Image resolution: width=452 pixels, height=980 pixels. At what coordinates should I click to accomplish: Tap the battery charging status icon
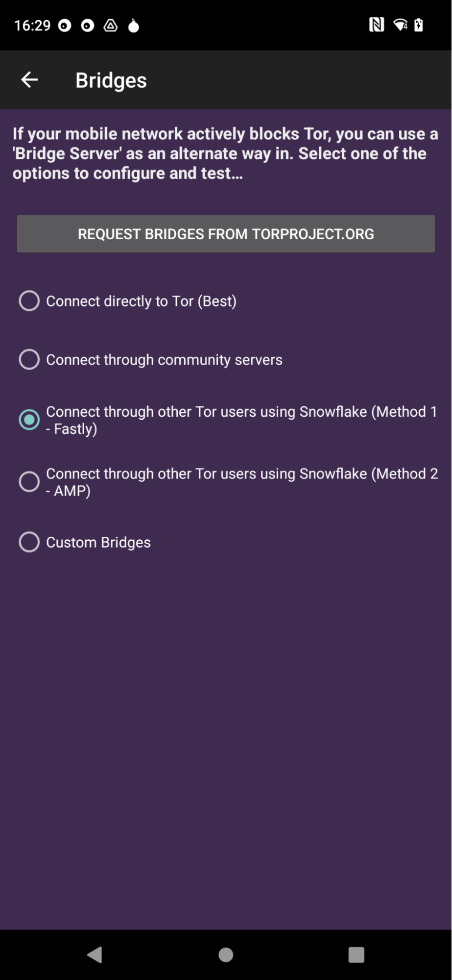(419, 25)
